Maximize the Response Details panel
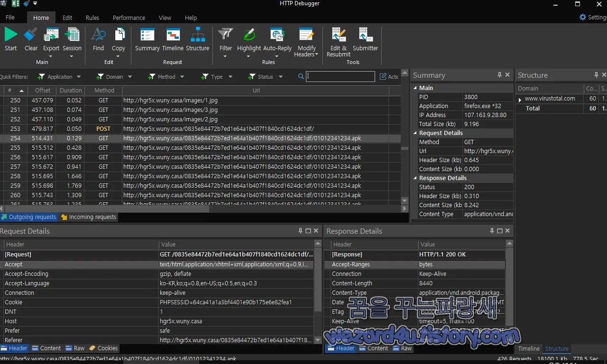The height and width of the screenshot is (364, 607). (x=500, y=231)
